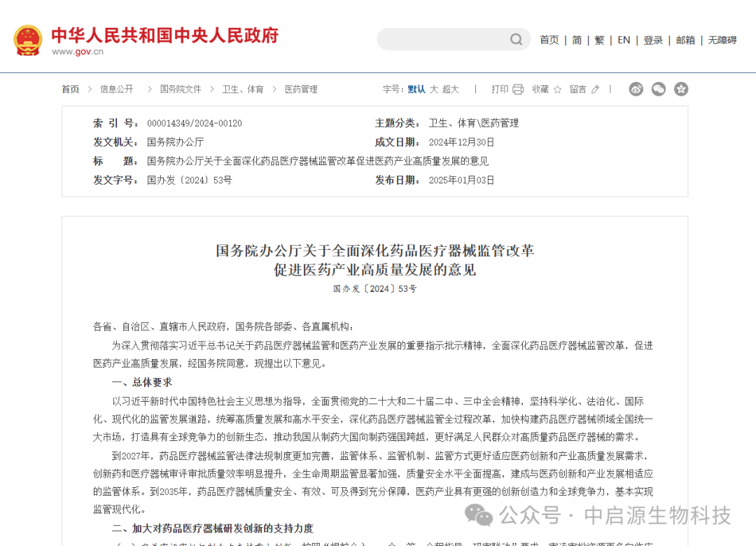Click the leave-message pencil icon

[595, 90]
